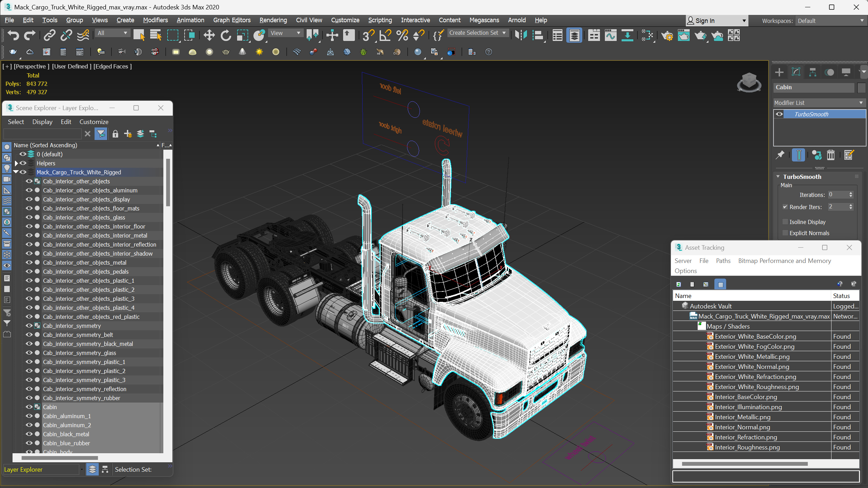
Task: Collapse Mack_Cargo_Truck_White_Rigged layer
Action: pyautogui.click(x=16, y=172)
